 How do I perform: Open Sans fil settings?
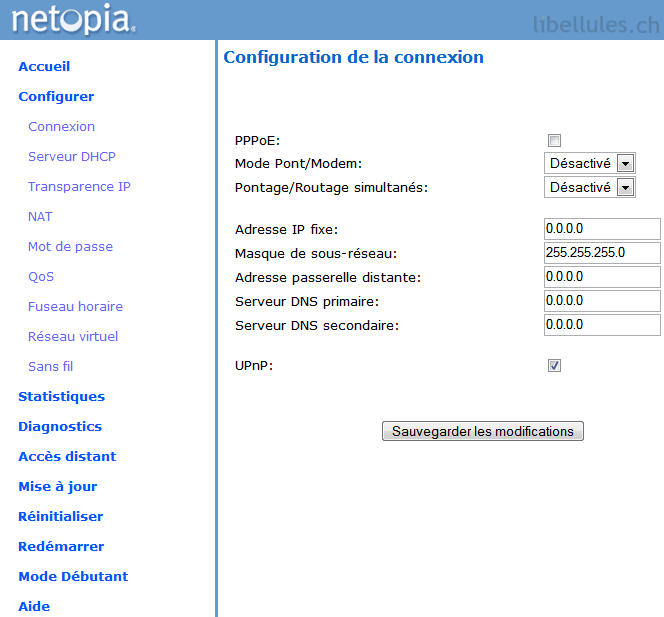click(50, 367)
